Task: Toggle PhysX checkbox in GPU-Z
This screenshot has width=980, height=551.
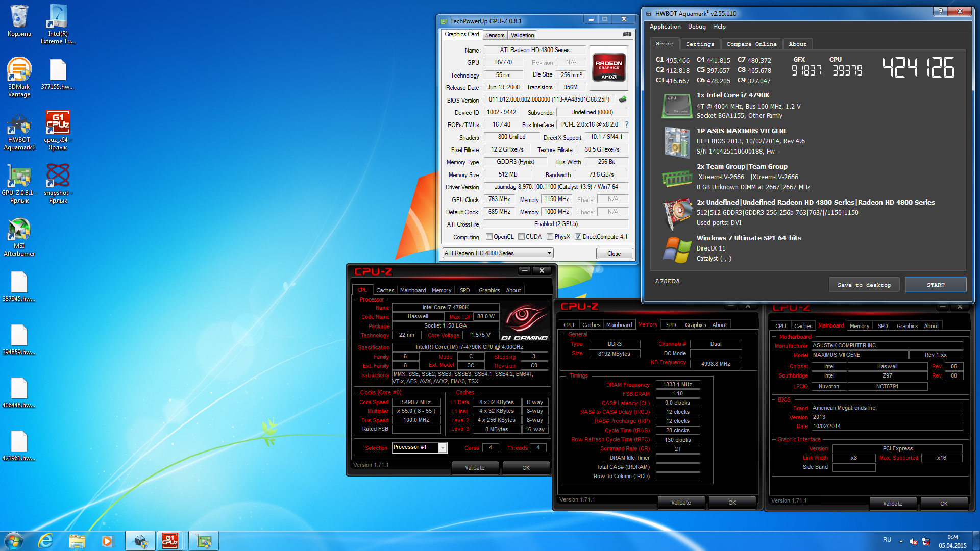Action: [x=550, y=237]
